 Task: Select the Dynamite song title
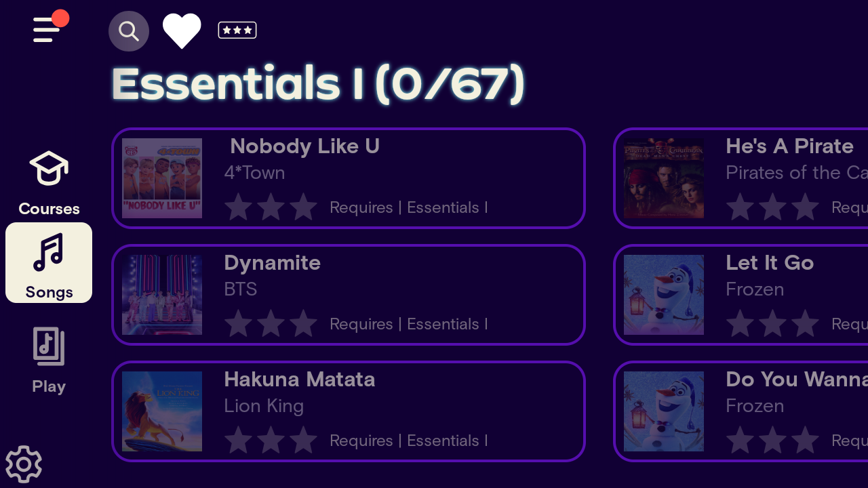click(x=272, y=262)
